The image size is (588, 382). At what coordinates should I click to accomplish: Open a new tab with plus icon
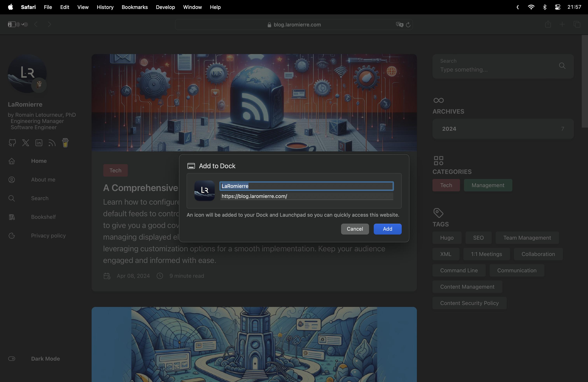coord(562,24)
